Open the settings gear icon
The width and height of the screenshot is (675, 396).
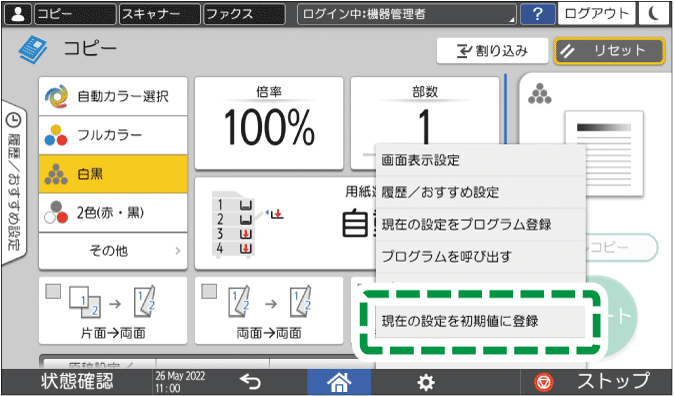coord(426,382)
